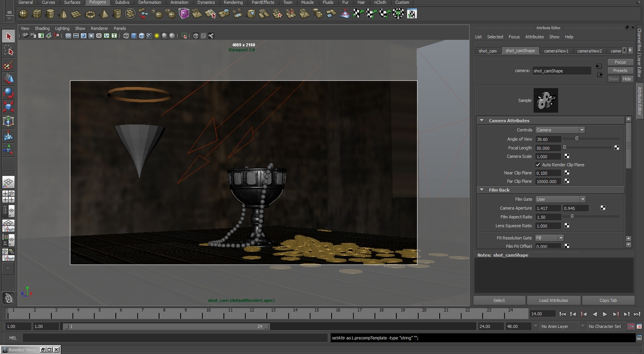The height and width of the screenshot is (354, 644).
Task: Create a polygon plane from the shelf
Action: pos(77,14)
